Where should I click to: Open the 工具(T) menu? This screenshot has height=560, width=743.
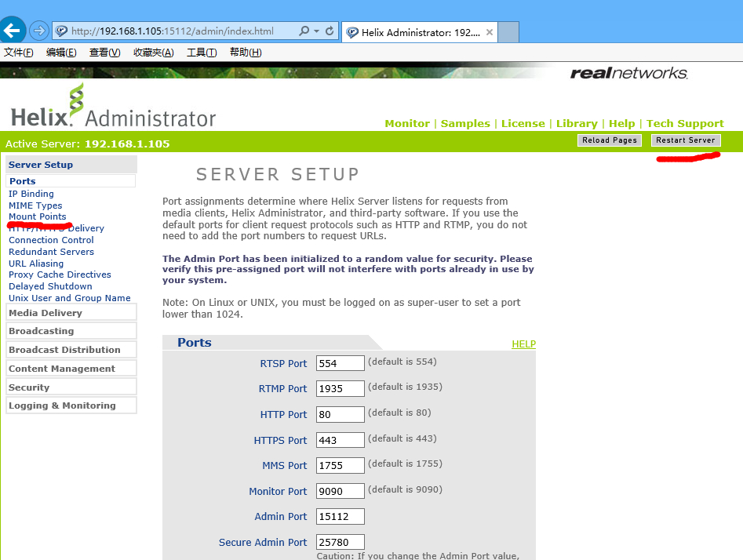click(202, 53)
